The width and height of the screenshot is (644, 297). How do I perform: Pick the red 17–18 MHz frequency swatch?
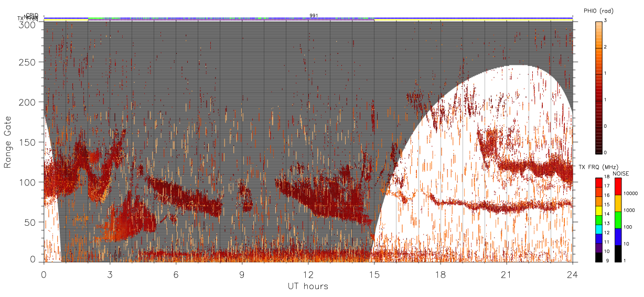tap(599, 183)
